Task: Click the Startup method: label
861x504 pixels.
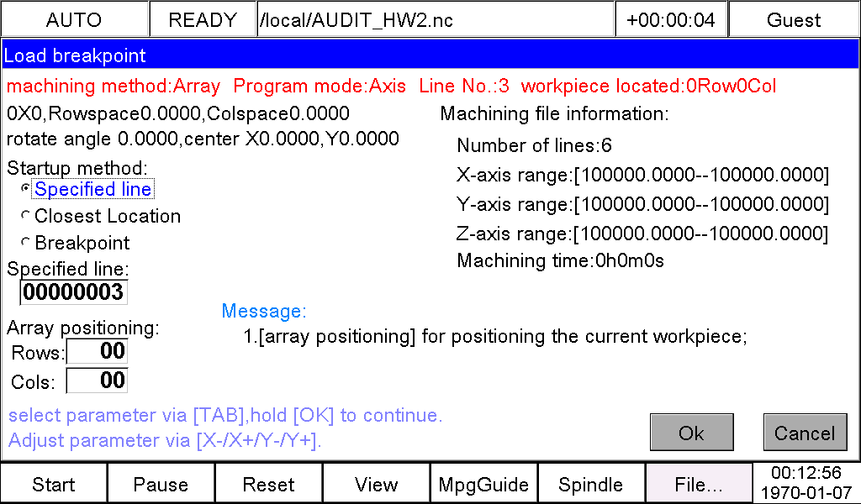Action: pyautogui.click(x=77, y=167)
